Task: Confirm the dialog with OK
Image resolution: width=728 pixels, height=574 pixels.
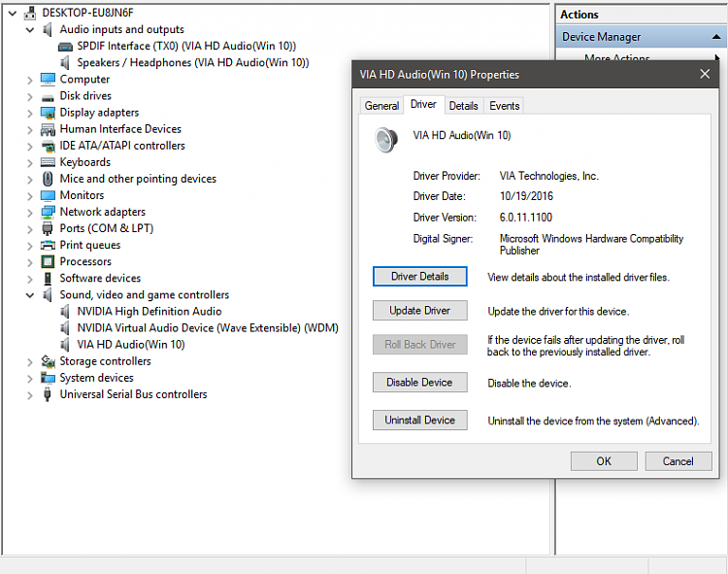Action: coord(604,461)
